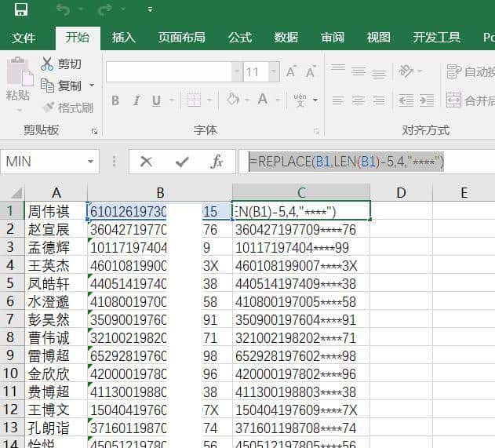Click the decrease indent icon

pos(406,100)
